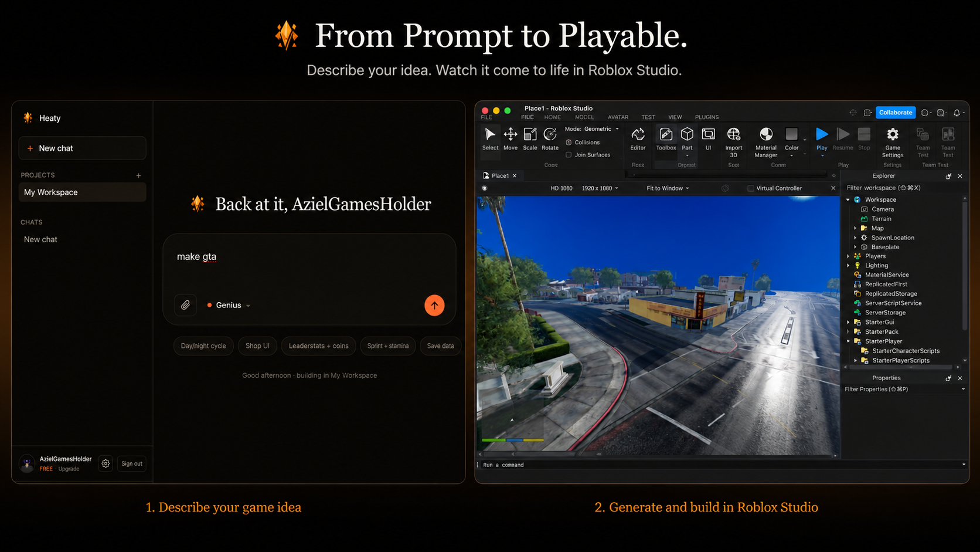The height and width of the screenshot is (552, 980).
Task: Click into the Run a command bar
Action: pos(721,465)
